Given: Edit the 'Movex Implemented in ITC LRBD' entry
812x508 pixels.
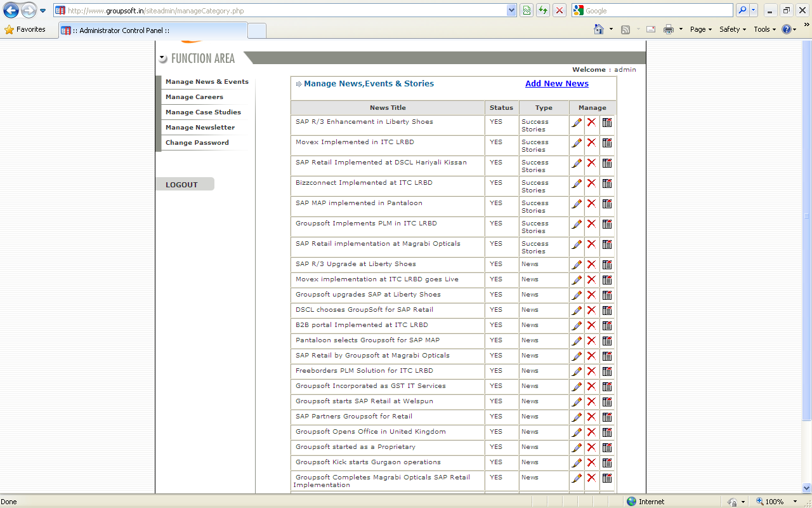Looking at the screenshot, I should 577,143.
